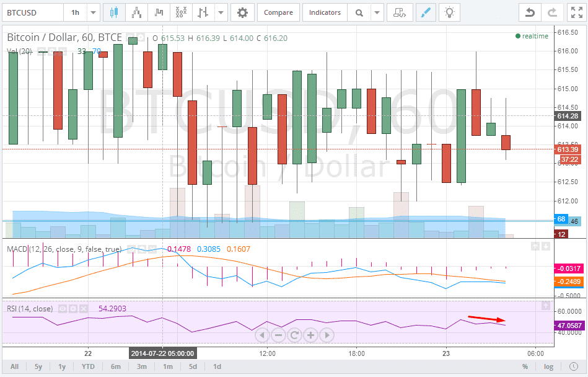The height and width of the screenshot is (377, 588).
Task: Undo the last chart action
Action: point(530,12)
